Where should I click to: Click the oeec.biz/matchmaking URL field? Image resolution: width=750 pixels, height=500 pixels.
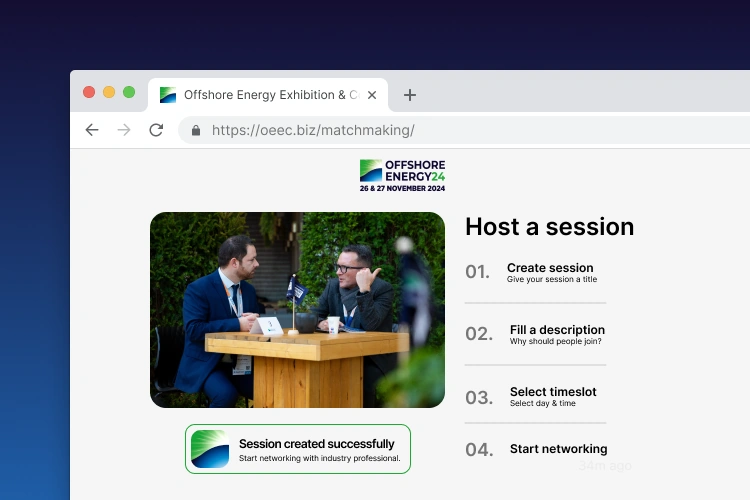[x=464, y=130]
